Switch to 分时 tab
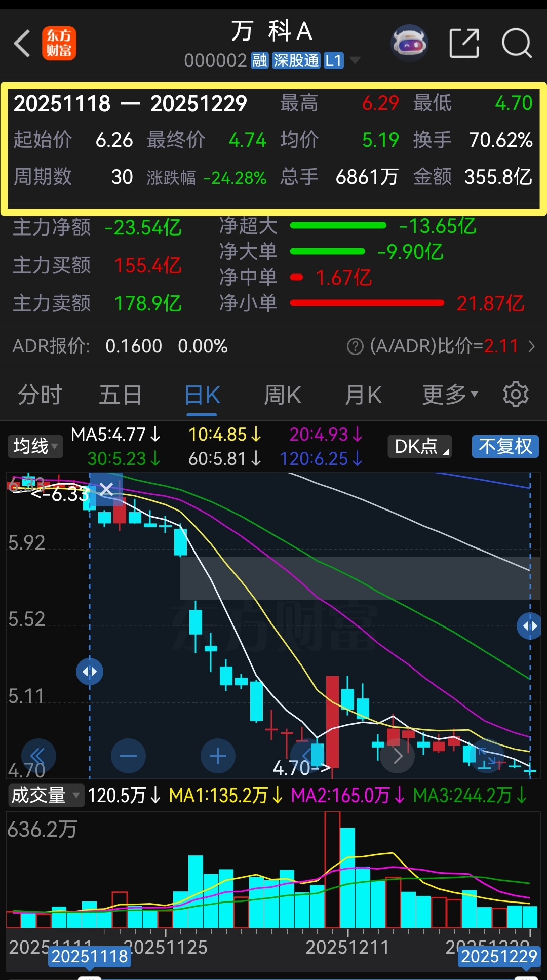Image resolution: width=547 pixels, height=980 pixels. [40, 395]
